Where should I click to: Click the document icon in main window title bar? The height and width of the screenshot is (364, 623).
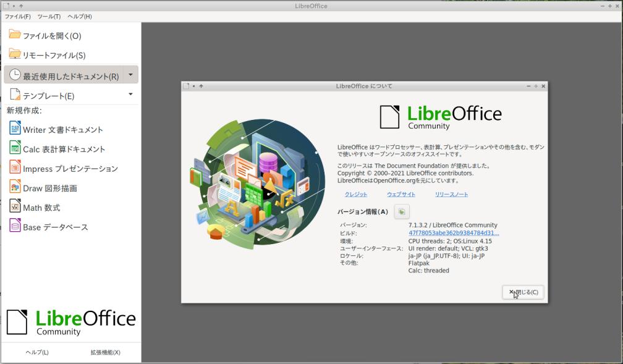(6, 6)
